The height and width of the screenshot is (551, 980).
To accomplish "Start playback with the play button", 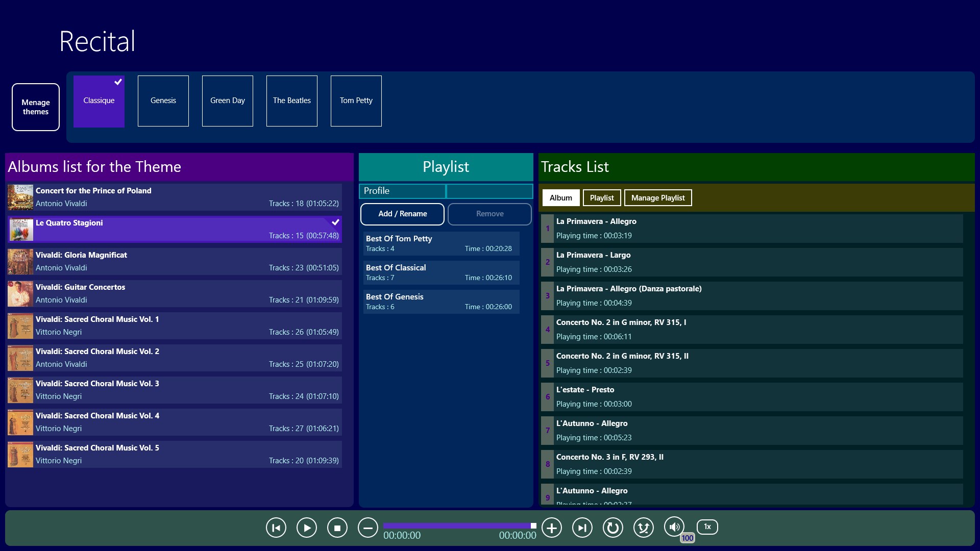I will (x=307, y=528).
